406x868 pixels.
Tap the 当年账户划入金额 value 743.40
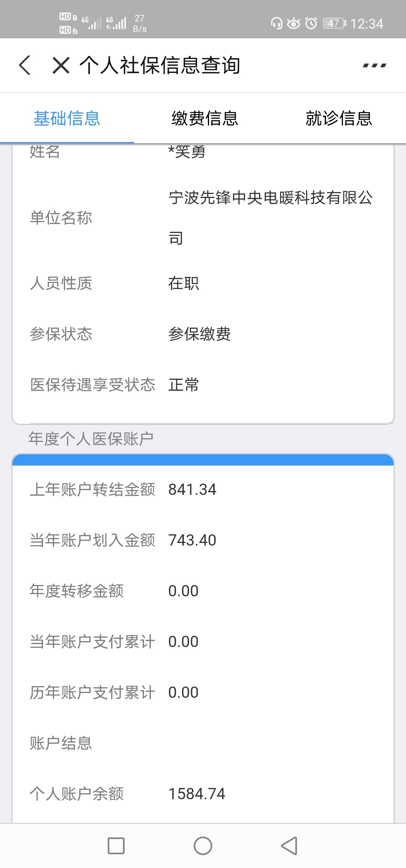click(192, 540)
